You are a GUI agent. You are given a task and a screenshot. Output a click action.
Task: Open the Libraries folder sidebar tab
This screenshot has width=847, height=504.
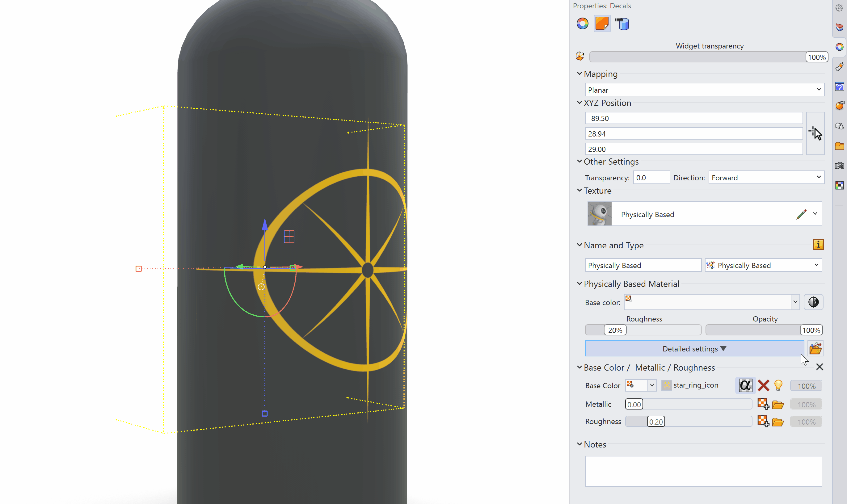pos(840,146)
